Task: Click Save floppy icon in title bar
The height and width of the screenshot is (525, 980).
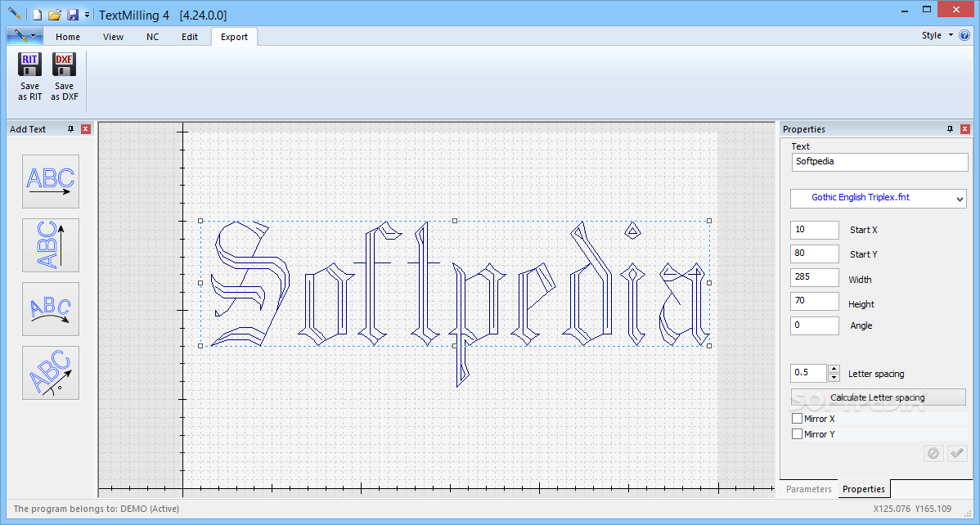Action: 73,15
